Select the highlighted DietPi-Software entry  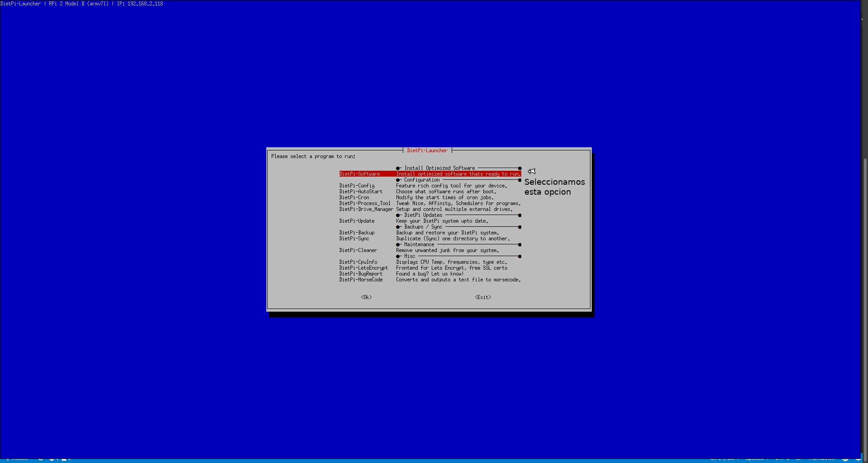pyautogui.click(x=359, y=174)
